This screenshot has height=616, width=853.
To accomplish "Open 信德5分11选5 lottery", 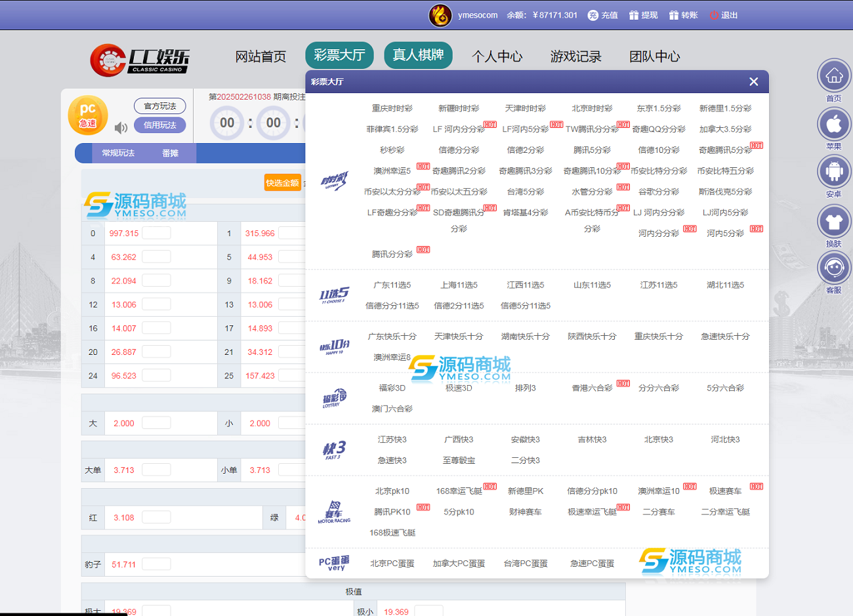I will pos(526,306).
